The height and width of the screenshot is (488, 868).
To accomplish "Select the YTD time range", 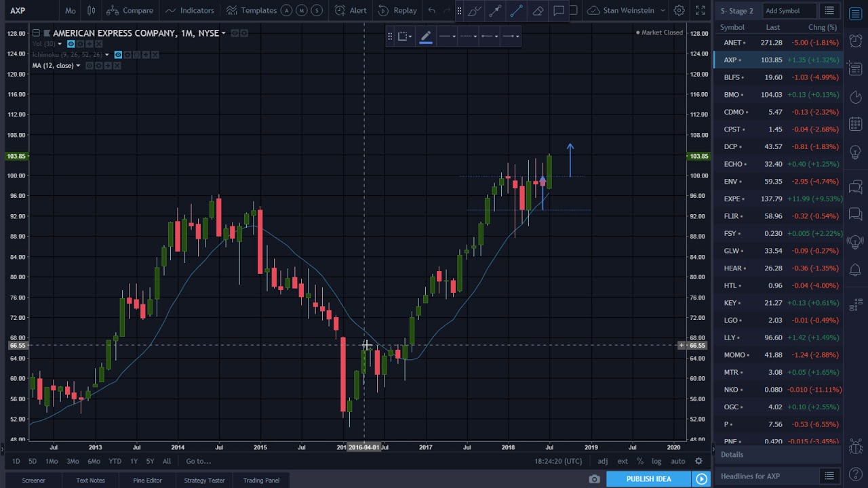I will pos(115,461).
